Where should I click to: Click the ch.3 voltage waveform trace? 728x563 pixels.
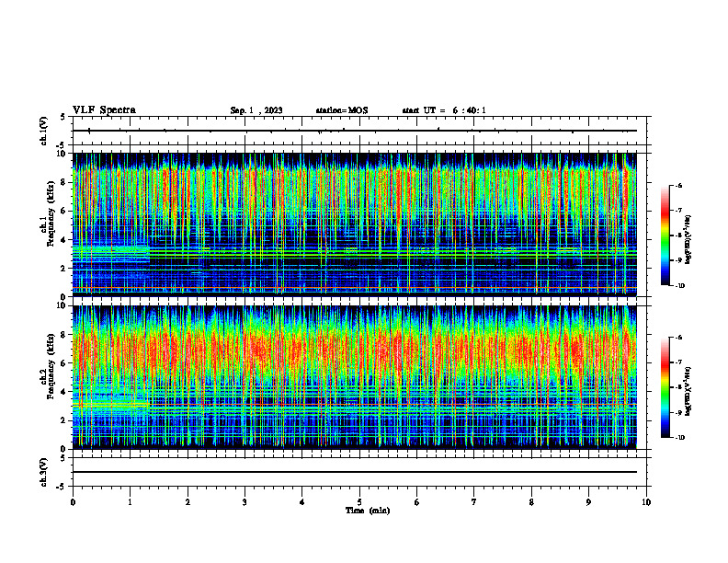[355, 472]
